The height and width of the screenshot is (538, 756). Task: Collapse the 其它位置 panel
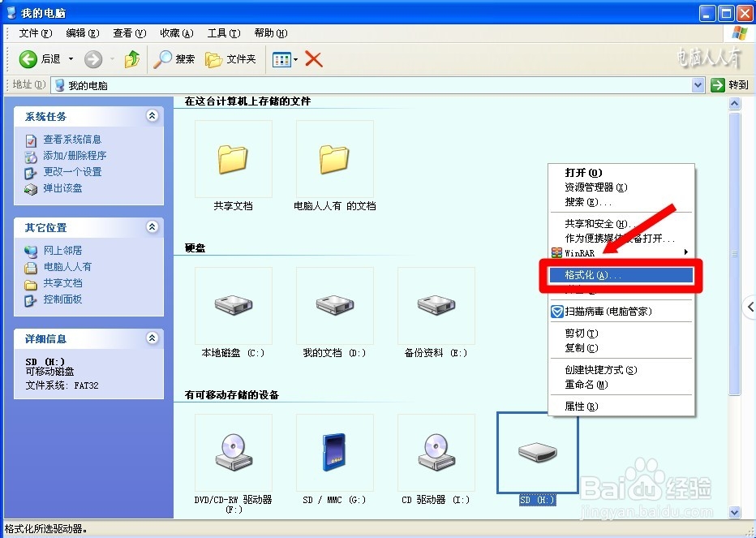coord(152,226)
